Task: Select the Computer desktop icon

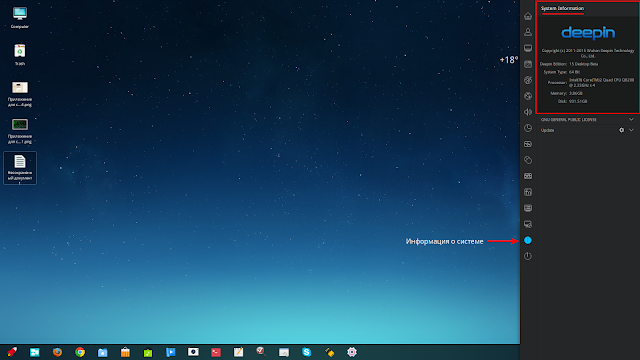Action: click(20, 18)
